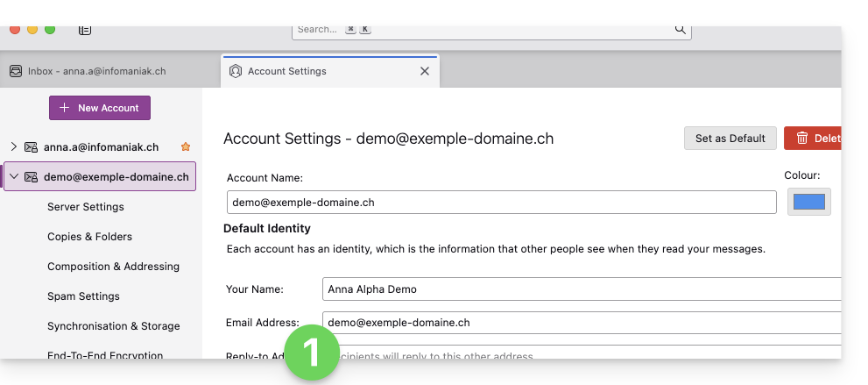Click the Account Name text field
Screen dimensions: 868x385
[x=501, y=203]
